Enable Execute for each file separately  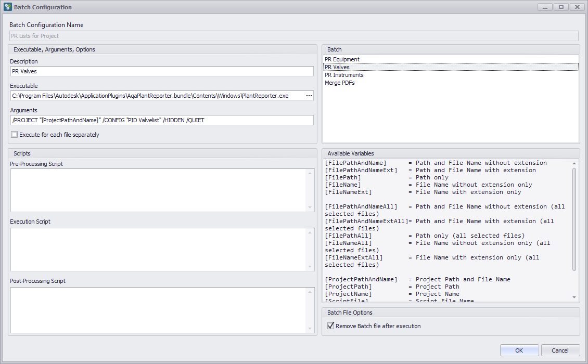click(14, 134)
